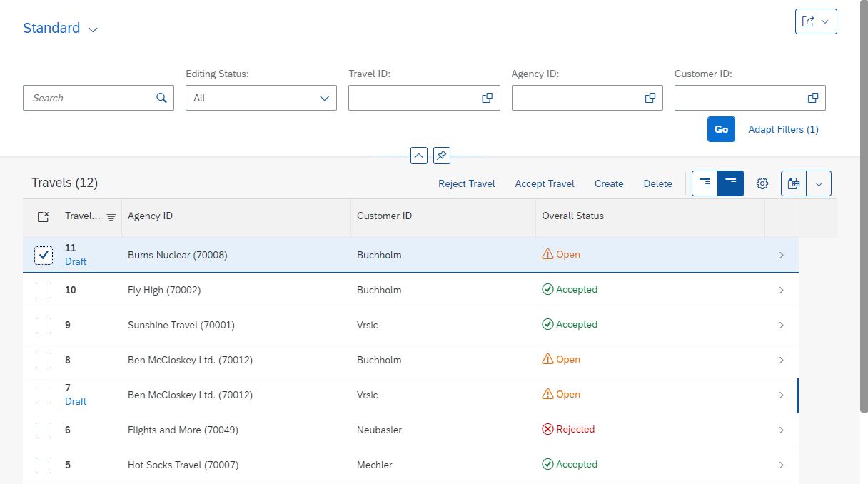Focus the Travel ID filter field

tap(424, 98)
